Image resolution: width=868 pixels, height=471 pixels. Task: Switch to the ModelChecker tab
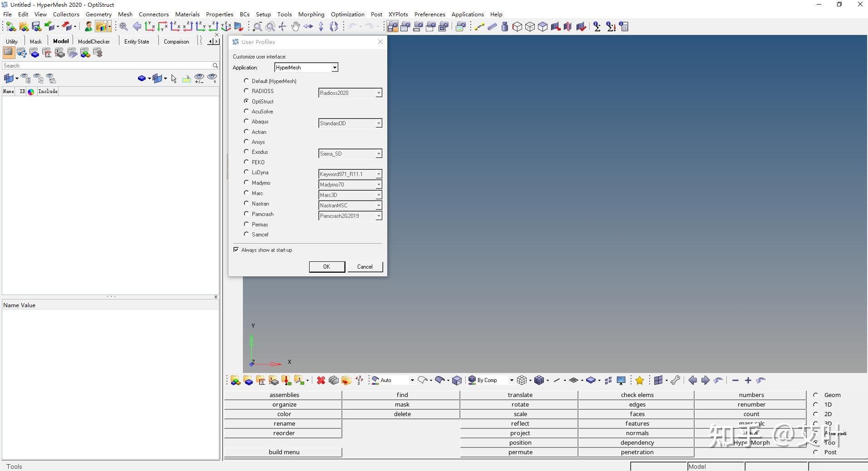(x=94, y=41)
